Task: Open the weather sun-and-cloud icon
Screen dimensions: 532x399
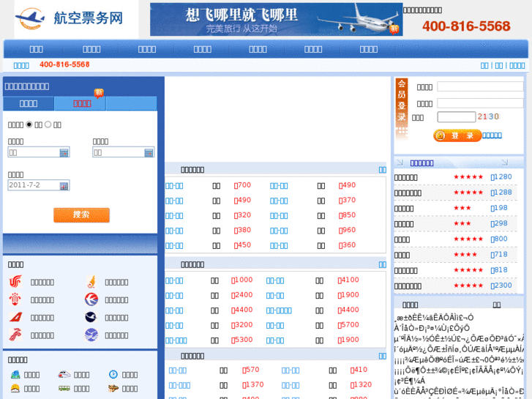Action: click(15, 388)
